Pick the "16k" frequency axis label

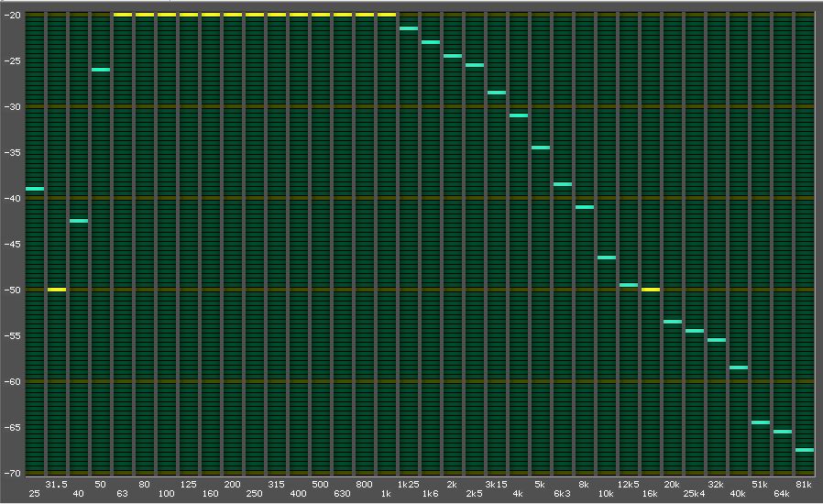click(x=650, y=494)
